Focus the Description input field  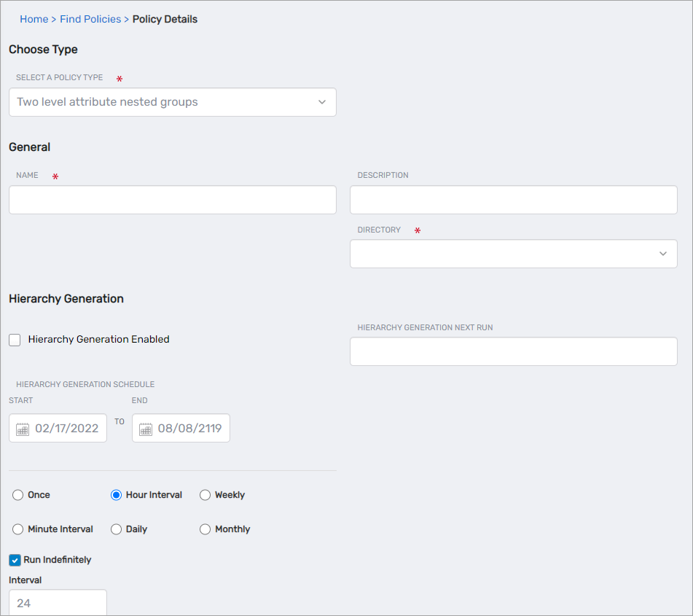click(513, 200)
